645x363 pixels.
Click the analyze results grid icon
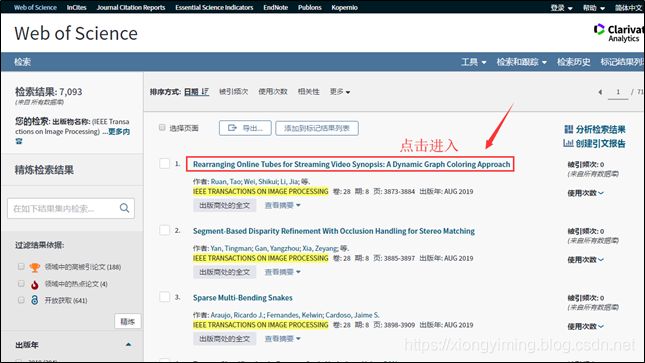click(x=568, y=130)
